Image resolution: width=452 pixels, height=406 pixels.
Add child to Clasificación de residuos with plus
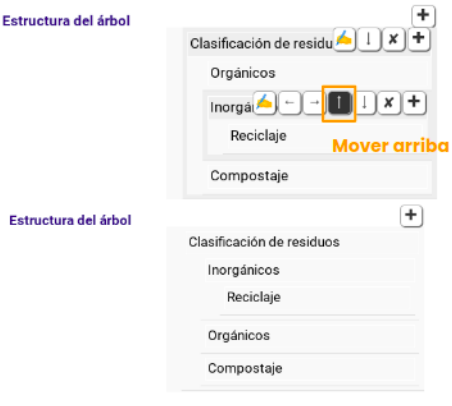click(x=419, y=39)
